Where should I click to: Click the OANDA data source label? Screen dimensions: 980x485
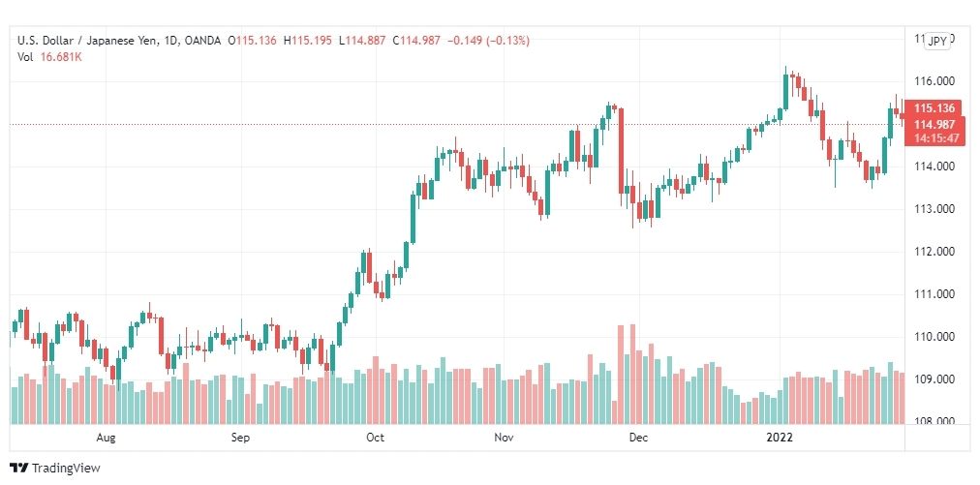(x=203, y=41)
